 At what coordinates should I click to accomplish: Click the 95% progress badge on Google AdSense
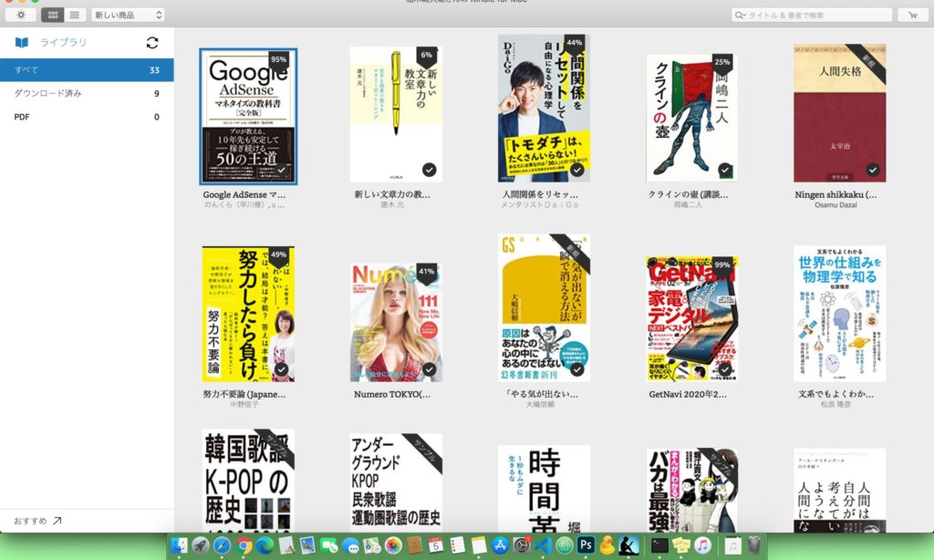tap(279, 60)
